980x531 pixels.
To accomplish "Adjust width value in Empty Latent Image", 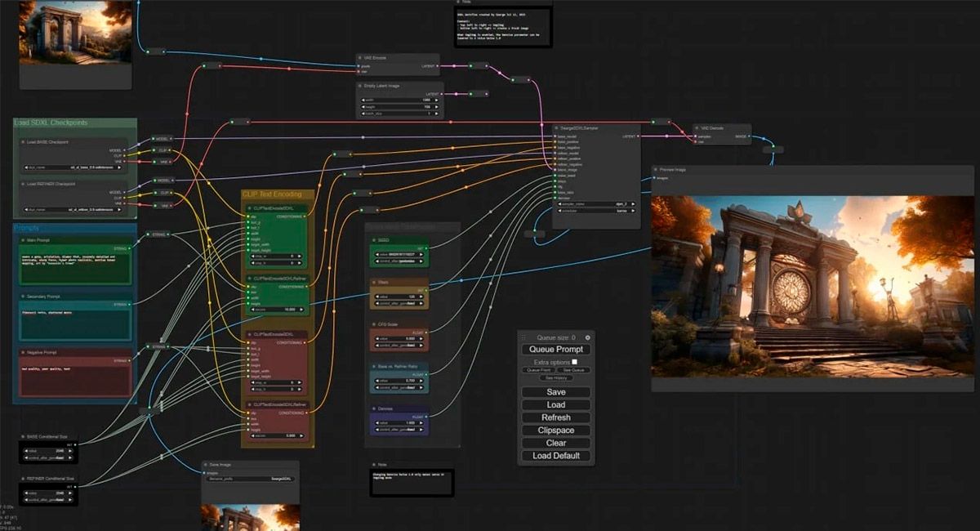I will [x=400, y=100].
